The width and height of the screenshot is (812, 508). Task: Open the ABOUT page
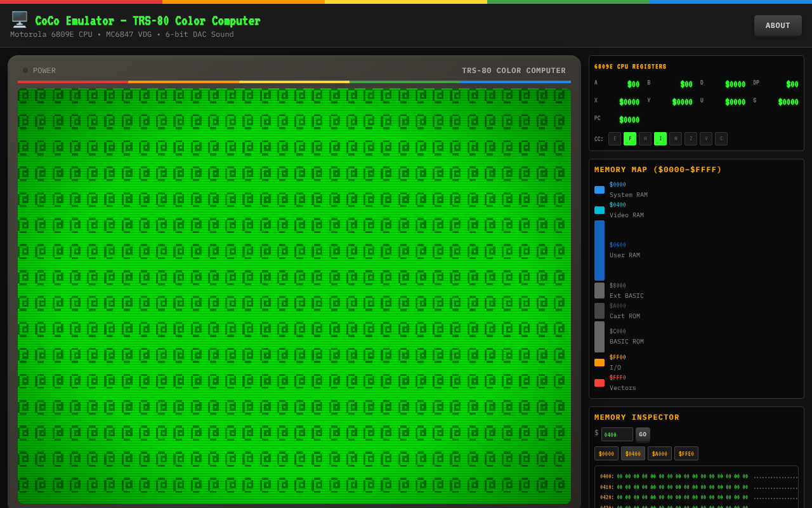[778, 25]
